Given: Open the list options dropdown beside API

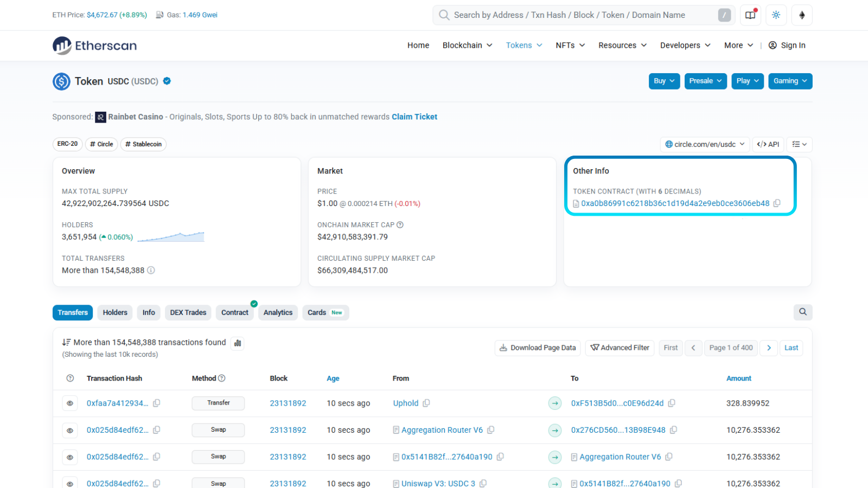Looking at the screenshot, I should pyautogui.click(x=800, y=144).
